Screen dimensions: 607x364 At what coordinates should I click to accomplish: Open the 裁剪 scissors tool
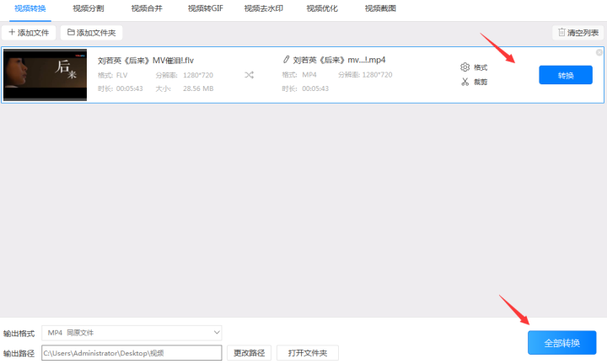tap(465, 82)
